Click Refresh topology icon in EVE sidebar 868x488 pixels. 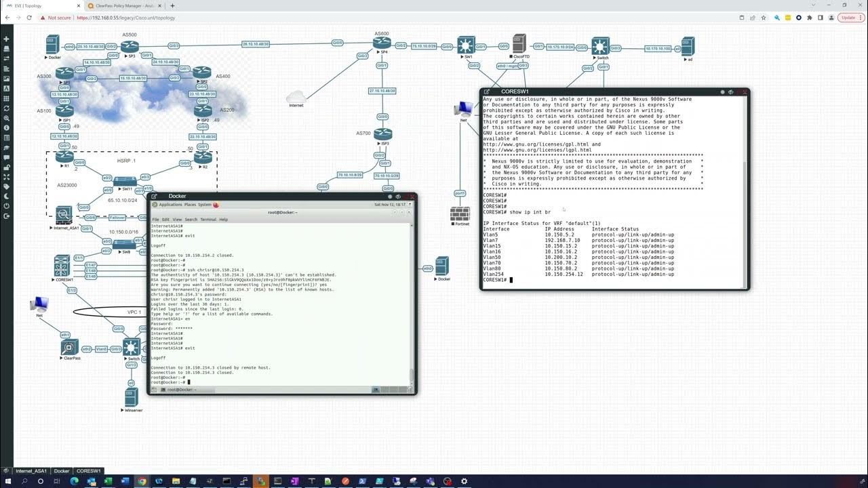[x=6, y=108]
